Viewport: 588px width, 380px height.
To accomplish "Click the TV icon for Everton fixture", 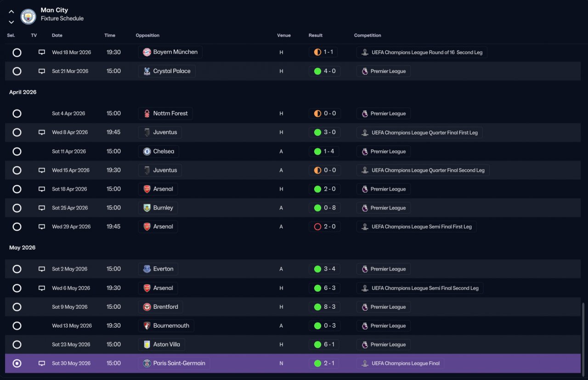I will point(42,269).
